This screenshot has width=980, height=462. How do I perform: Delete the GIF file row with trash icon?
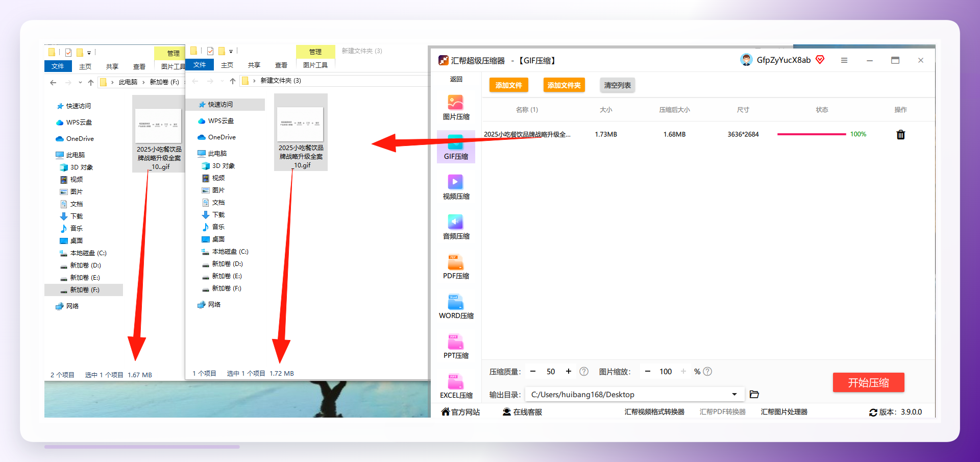pos(901,135)
